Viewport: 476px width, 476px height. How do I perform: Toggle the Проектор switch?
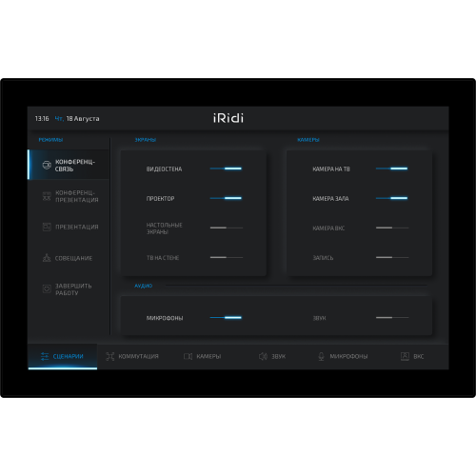(x=226, y=198)
